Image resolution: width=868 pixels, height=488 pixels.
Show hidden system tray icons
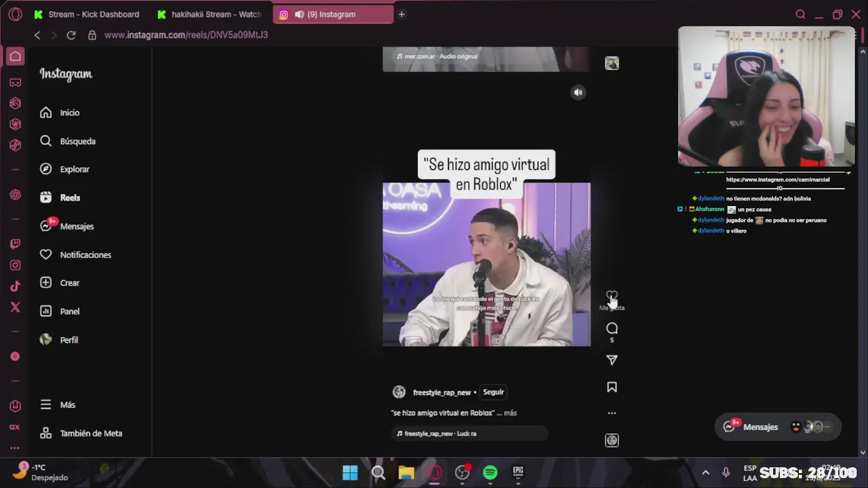point(705,473)
